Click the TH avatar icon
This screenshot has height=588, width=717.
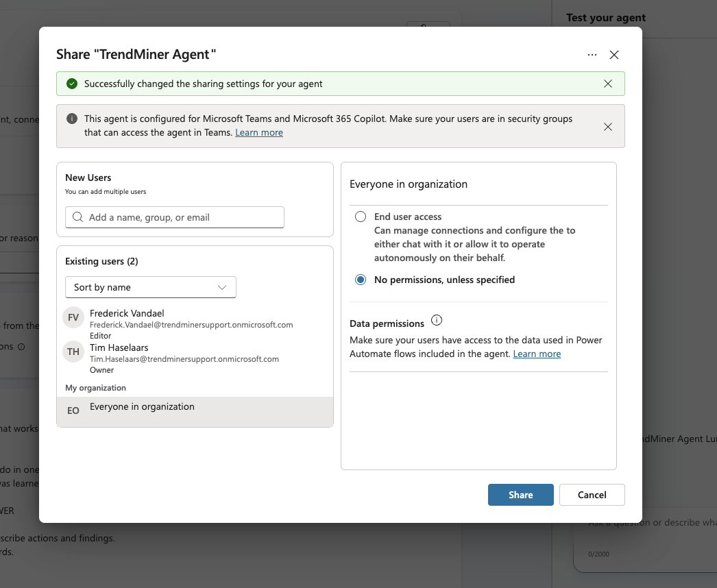(73, 352)
